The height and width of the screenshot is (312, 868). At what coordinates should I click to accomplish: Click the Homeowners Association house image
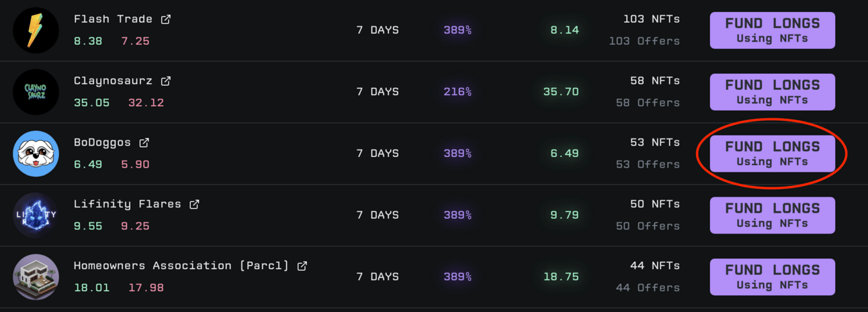click(36, 276)
